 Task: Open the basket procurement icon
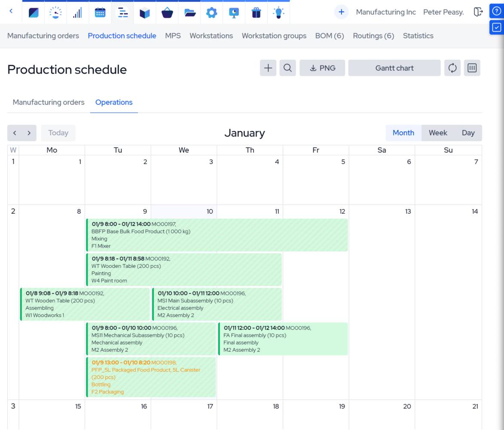click(167, 12)
